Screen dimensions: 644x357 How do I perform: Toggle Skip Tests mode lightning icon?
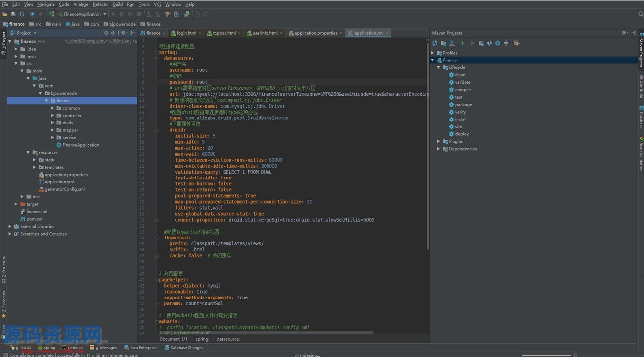point(498,43)
